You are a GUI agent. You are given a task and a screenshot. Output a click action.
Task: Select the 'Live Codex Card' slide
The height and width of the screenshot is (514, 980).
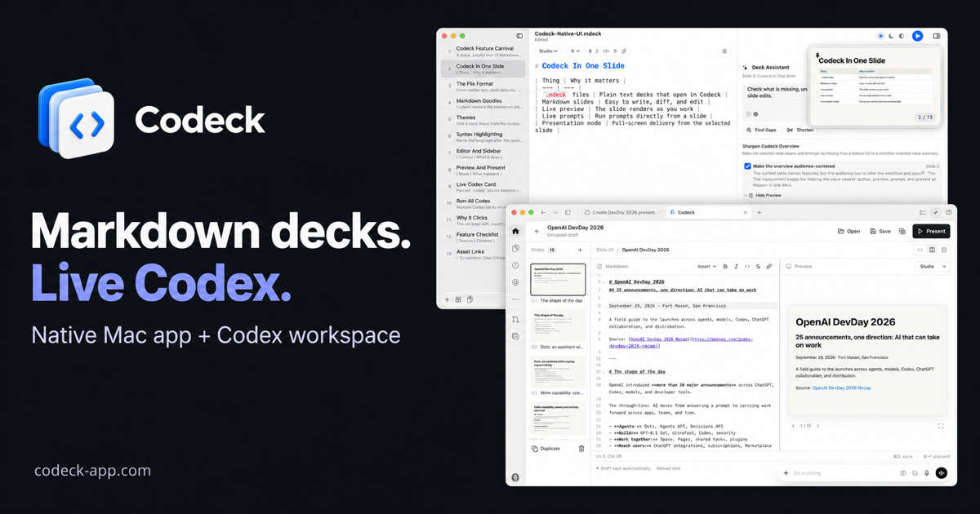483,187
